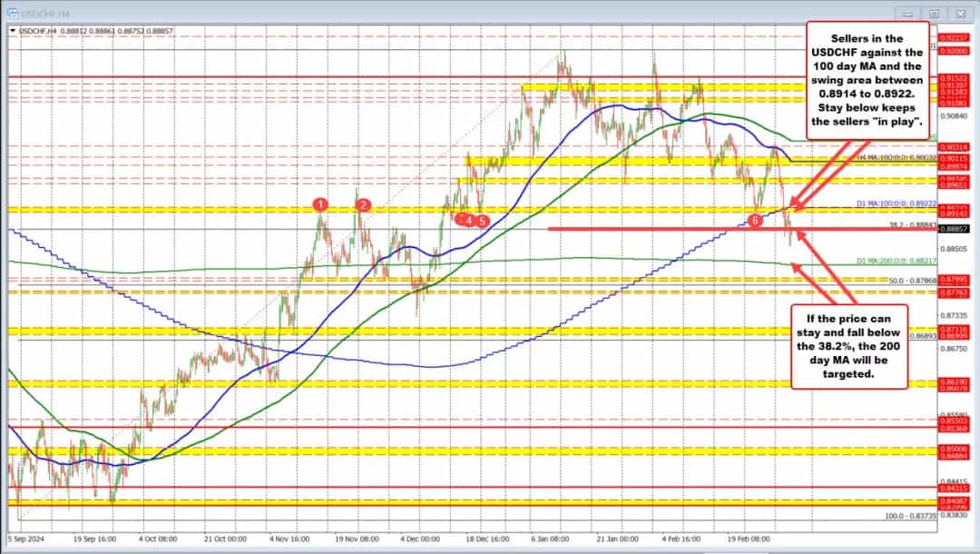Click the minimize icon on the chart window

tap(908, 14)
